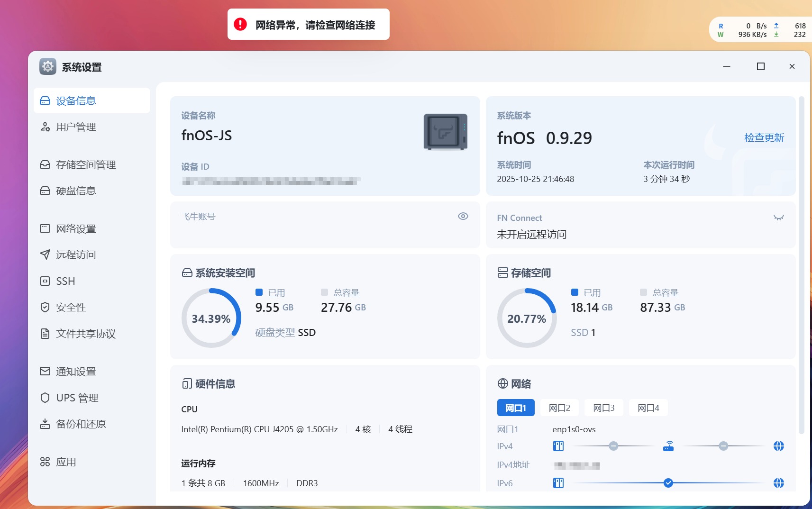Click the 检查更新 link

pos(764,138)
